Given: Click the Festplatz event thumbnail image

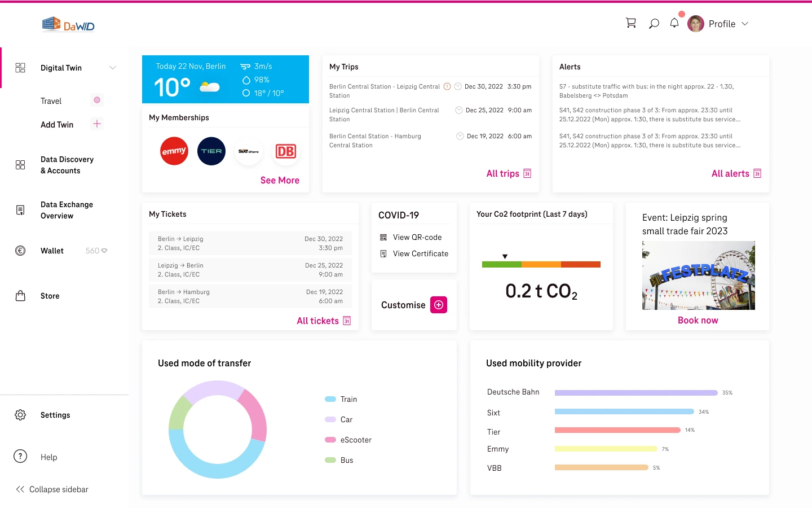Looking at the screenshot, I should click(698, 275).
